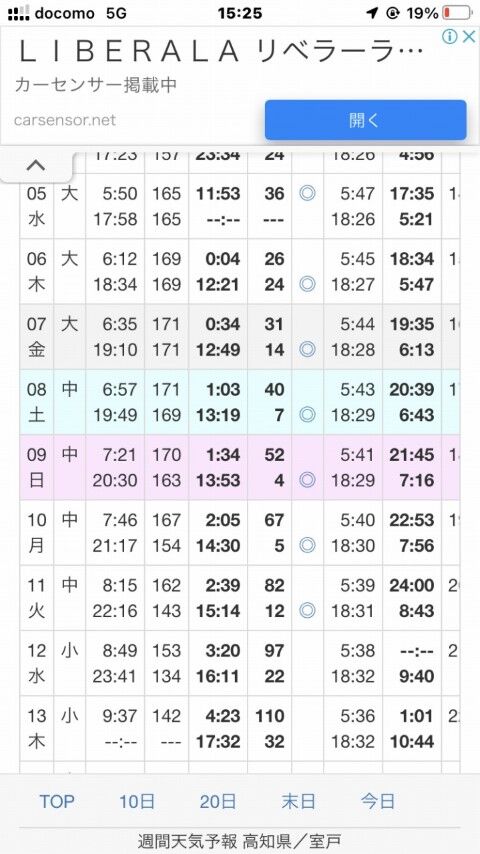Close the LIBERALA advertisement

469,37
